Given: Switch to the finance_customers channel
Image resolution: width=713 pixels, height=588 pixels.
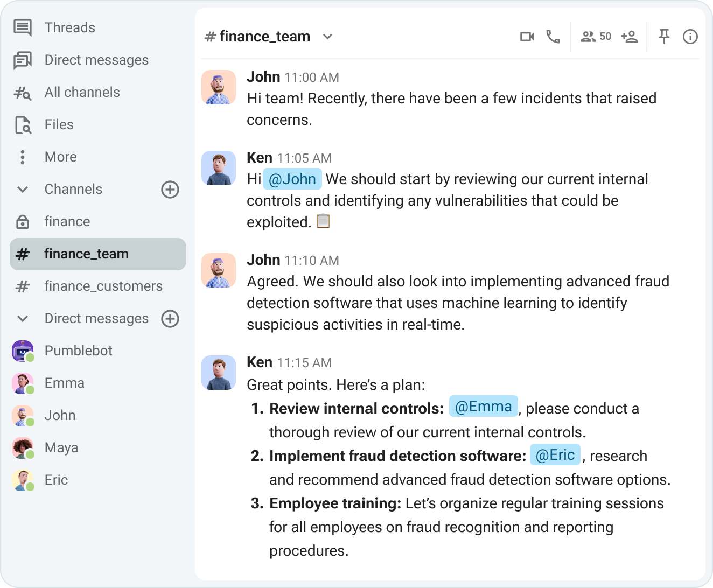Looking at the screenshot, I should [103, 286].
